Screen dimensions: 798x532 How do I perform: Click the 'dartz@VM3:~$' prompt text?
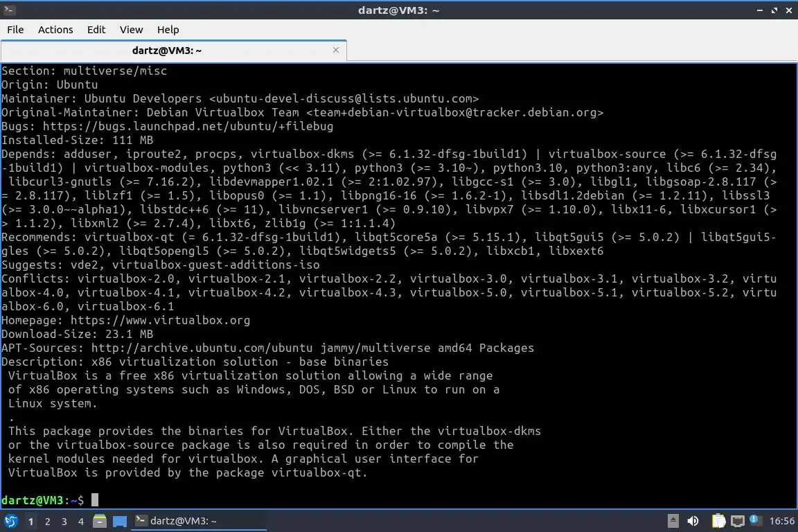tap(42, 500)
